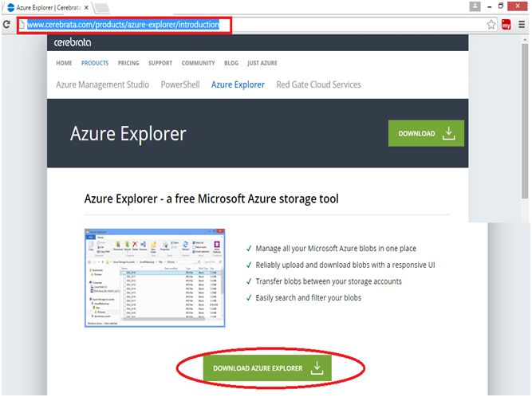Open the COMMUNITY page
Image resolution: width=532 pixels, height=397 pixels.
click(198, 63)
